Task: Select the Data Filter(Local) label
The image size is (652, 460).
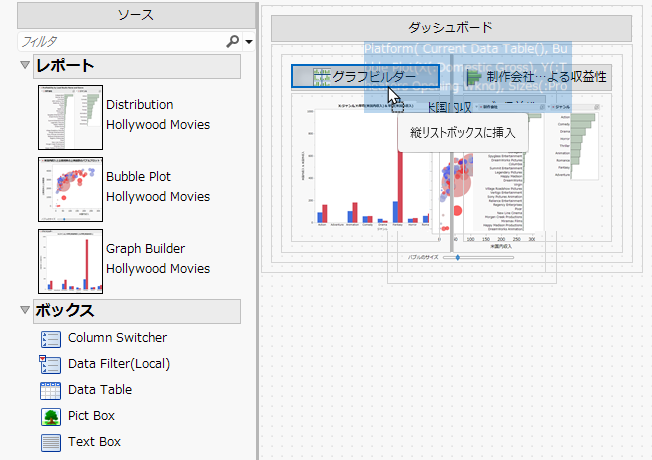Action: pos(119,364)
